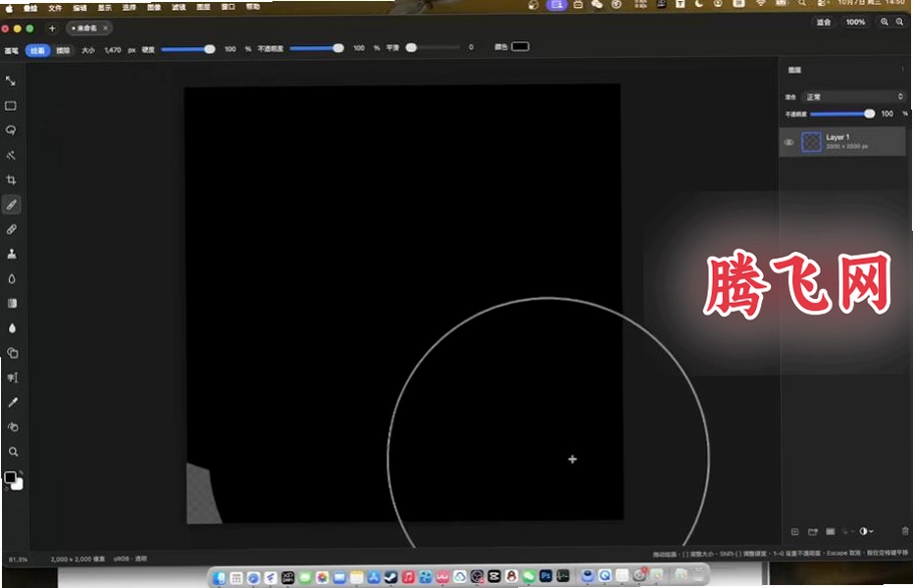Click the background white color swatch
The width and height of the screenshot is (913, 588).
(x=19, y=485)
